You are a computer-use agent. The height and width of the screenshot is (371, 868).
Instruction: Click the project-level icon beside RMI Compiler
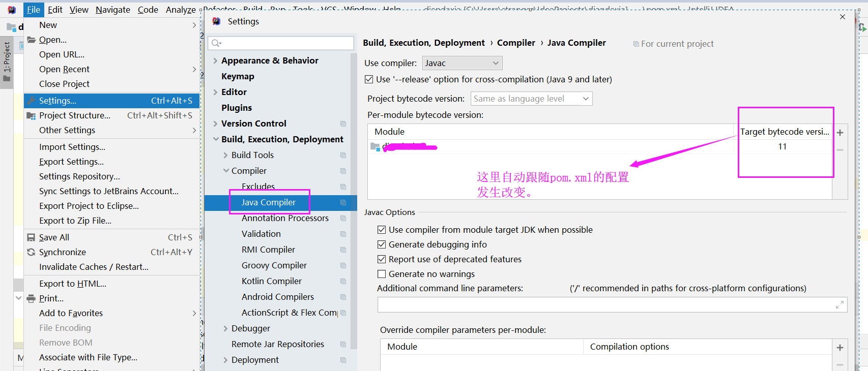343,250
